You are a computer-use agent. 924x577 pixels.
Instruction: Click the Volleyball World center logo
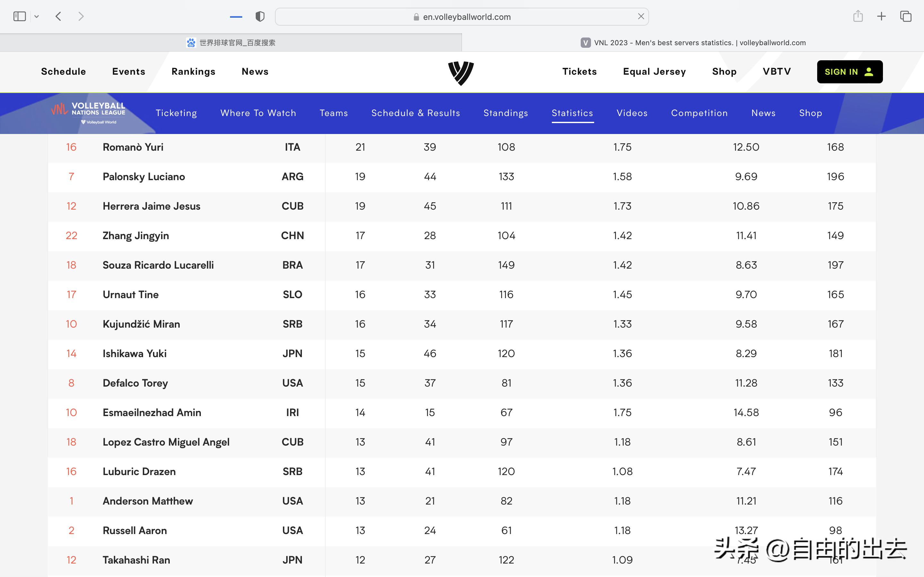tap(461, 72)
